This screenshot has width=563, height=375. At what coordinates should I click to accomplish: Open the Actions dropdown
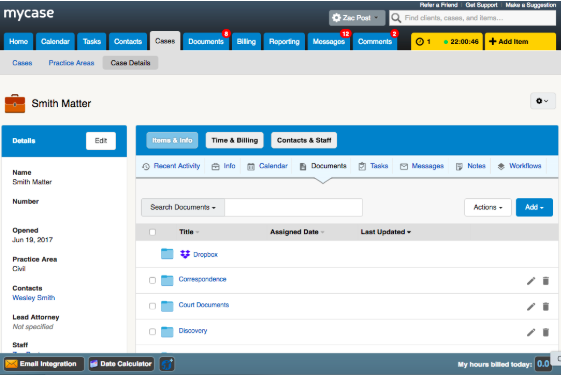488,207
